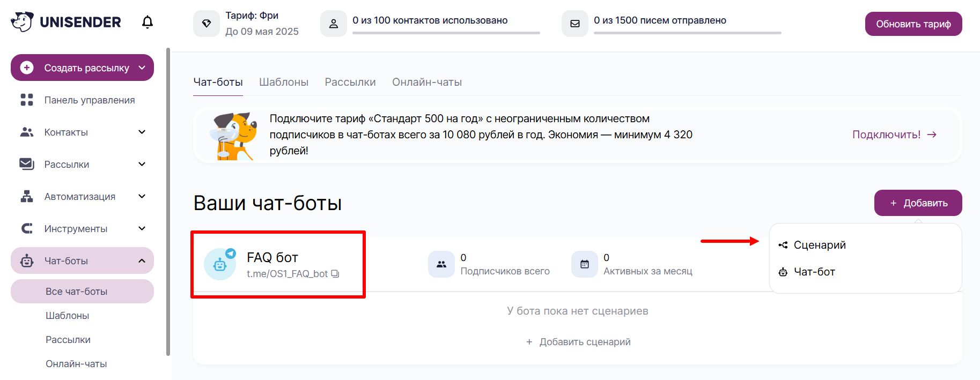
Task: Click the FAQ бот avatar icon
Action: pyautogui.click(x=220, y=264)
